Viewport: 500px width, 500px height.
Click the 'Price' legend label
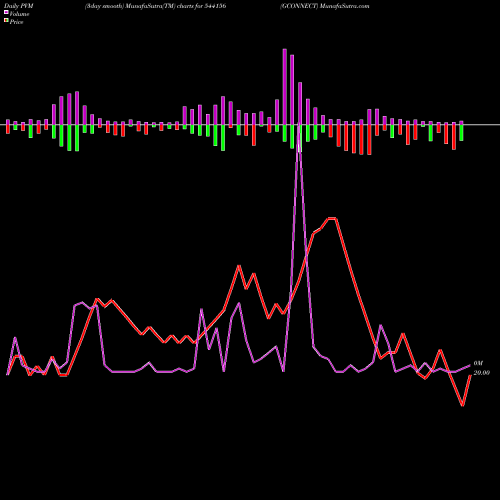16,22
